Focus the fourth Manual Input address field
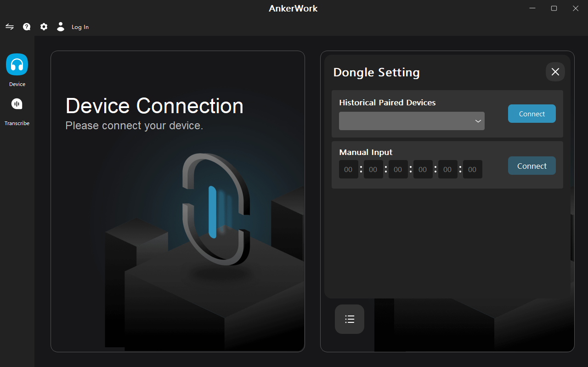Image resolution: width=588 pixels, height=367 pixels. (x=423, y=169)
